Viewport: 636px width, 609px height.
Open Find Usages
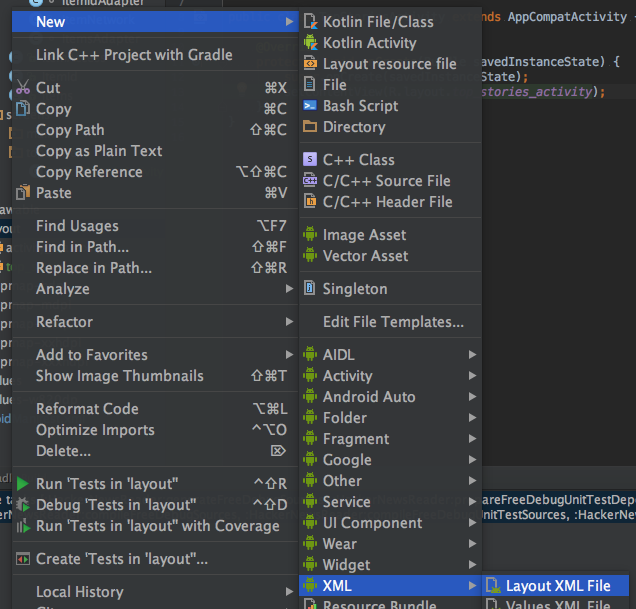click(x=155, y=226)
